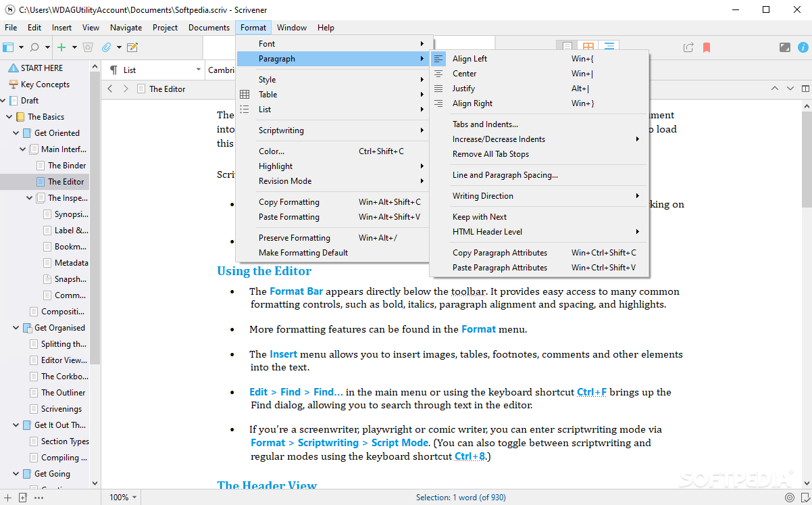Collapse The Inspector item in binder
The image size is (812, 505).
(30, 198)
